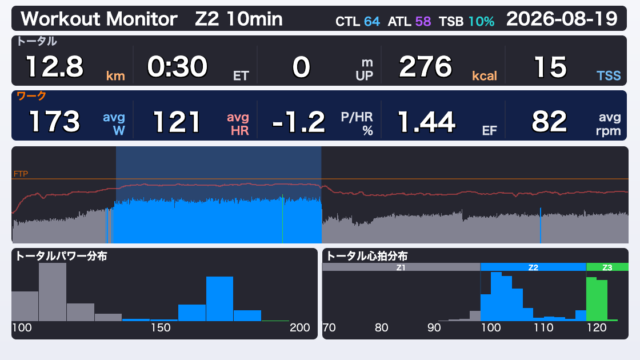Click the トータル section label

(x=37, y=41)
